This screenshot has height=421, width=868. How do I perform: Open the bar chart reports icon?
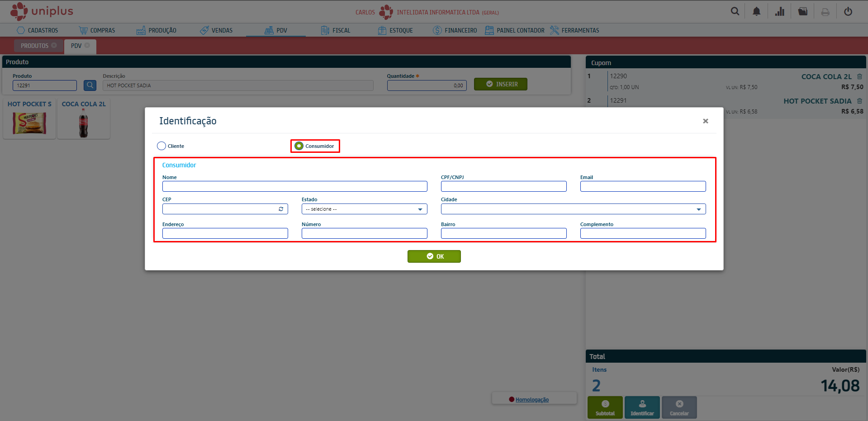[x=779, y=11]
